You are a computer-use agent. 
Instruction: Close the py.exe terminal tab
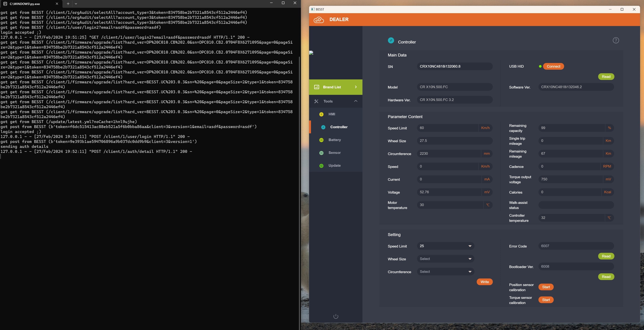tap(57, 4)
